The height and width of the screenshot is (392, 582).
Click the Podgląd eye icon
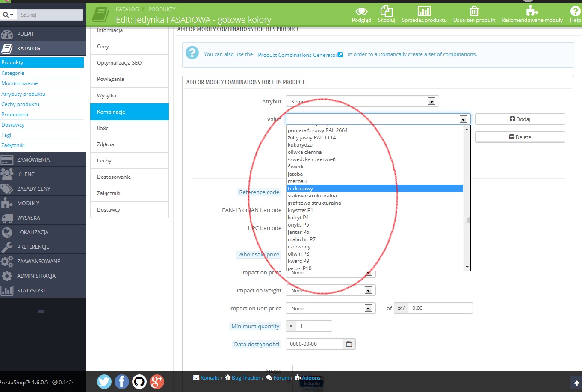pyautogui.click(x=361, y=11)
